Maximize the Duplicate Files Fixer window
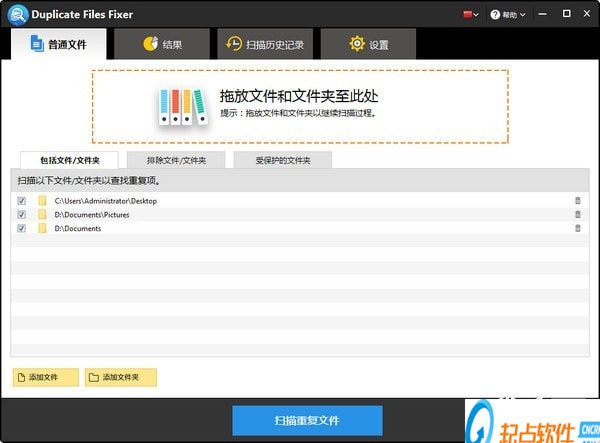The width and height of the screenshot is (600, 443). (567, 14)
